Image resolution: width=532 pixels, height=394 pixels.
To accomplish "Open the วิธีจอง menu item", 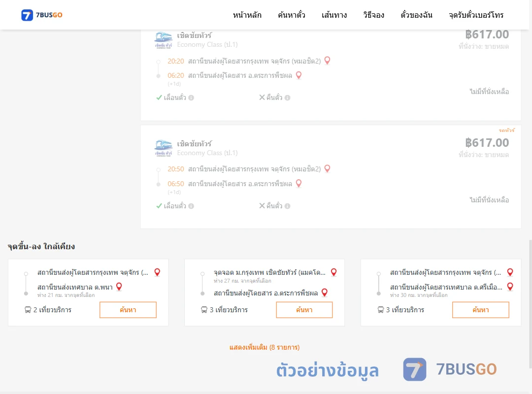I will pyautogui.click(x=373, y=15).
